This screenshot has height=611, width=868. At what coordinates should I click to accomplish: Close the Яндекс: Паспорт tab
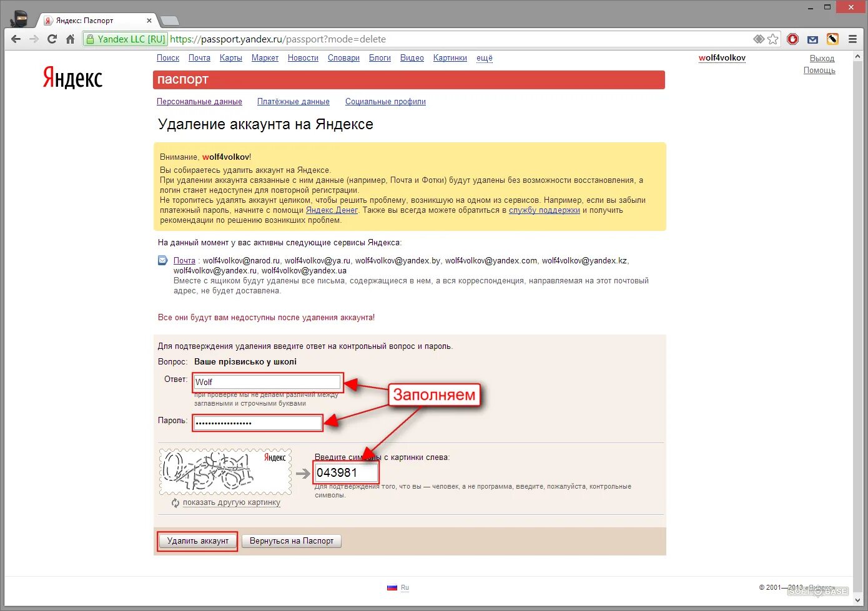149,21
